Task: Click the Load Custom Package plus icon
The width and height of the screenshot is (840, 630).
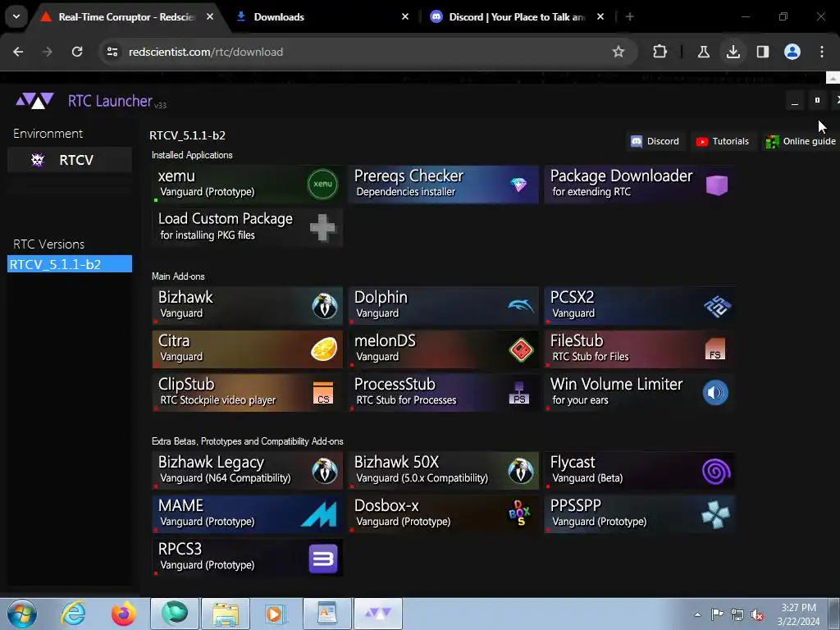Action: pos(322,228)
